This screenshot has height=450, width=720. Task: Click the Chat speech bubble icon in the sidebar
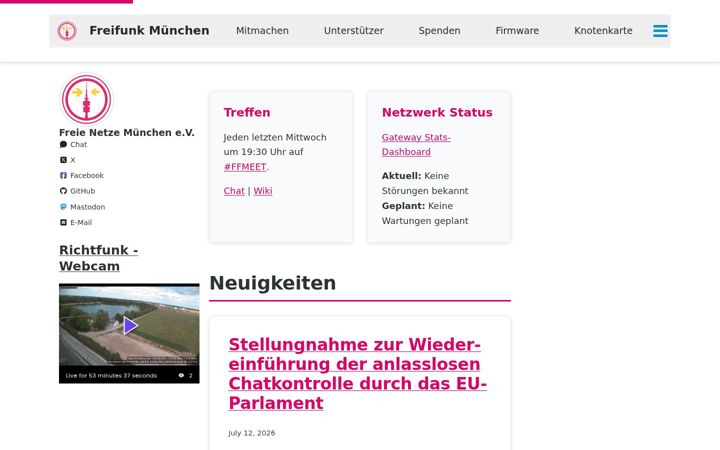[x=63, y=145]
